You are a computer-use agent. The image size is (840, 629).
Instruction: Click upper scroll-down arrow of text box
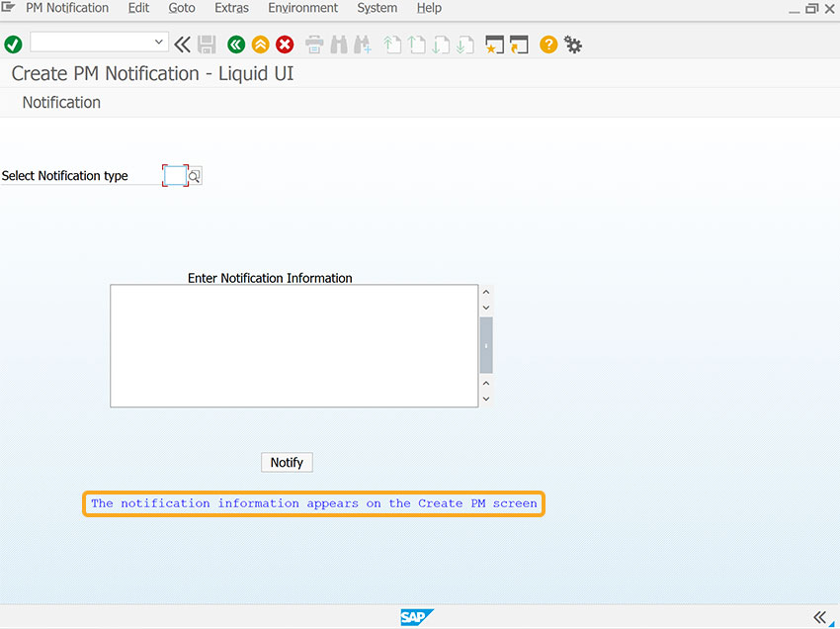[486, 308]
